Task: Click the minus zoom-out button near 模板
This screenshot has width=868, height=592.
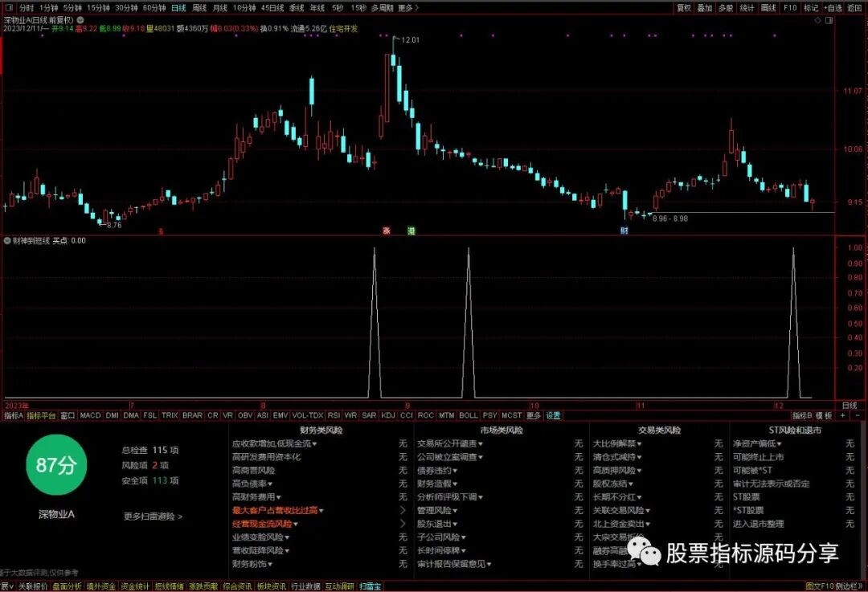Action: tap(858, 415)
